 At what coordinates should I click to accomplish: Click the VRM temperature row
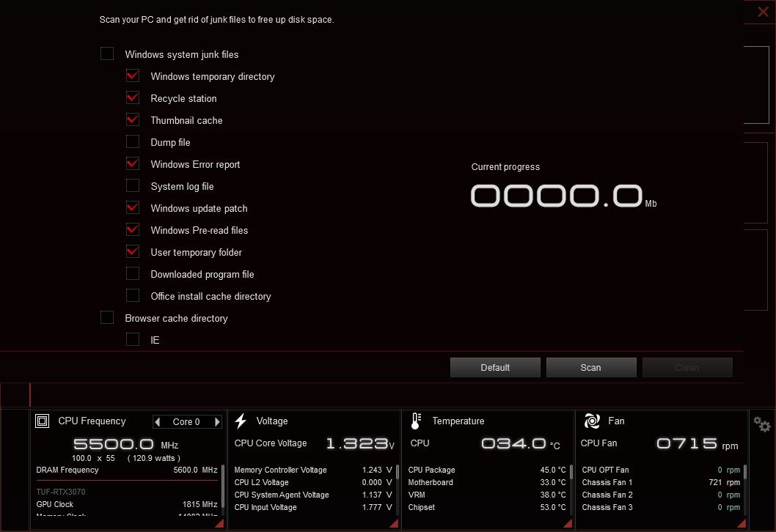click(x=487, y=495)
